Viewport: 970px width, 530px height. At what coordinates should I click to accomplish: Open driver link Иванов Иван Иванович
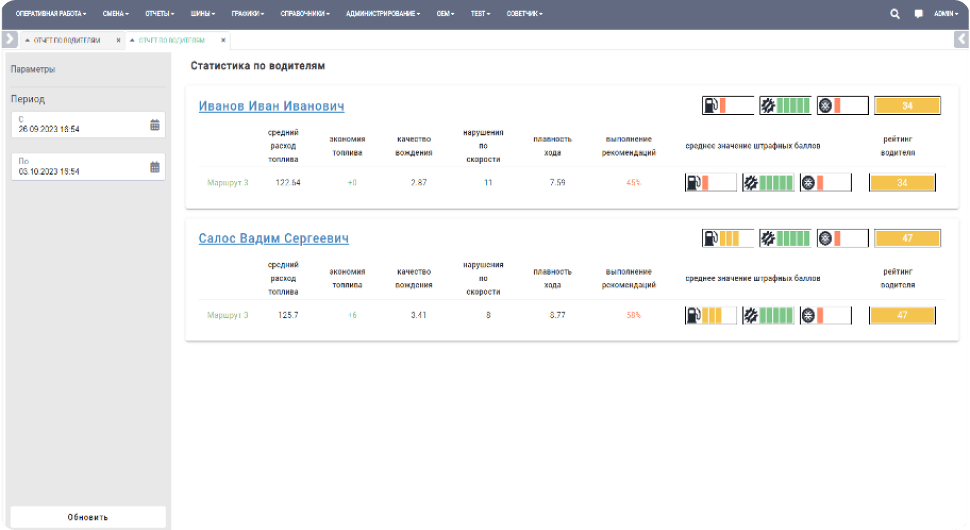pos(271,107)
